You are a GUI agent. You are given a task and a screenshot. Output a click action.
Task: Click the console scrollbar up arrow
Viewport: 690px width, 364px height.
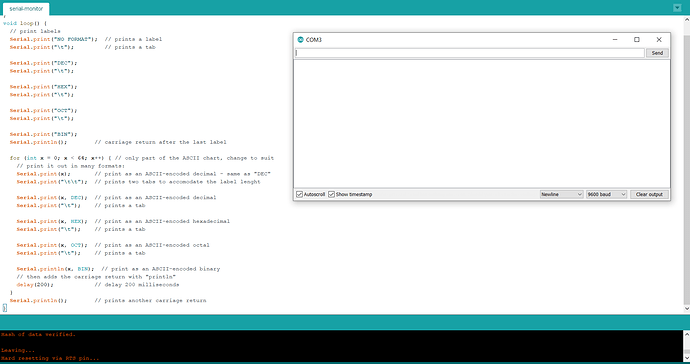click(687, 334)
